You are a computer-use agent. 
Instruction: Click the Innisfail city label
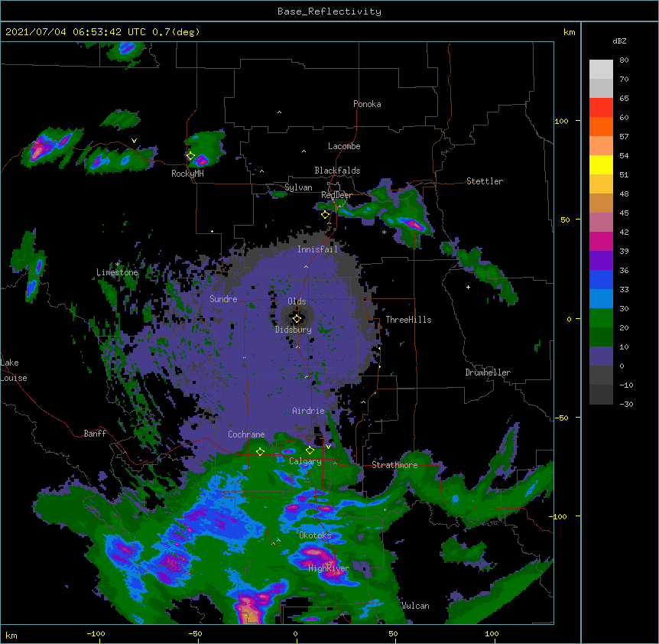click(317, 249)
